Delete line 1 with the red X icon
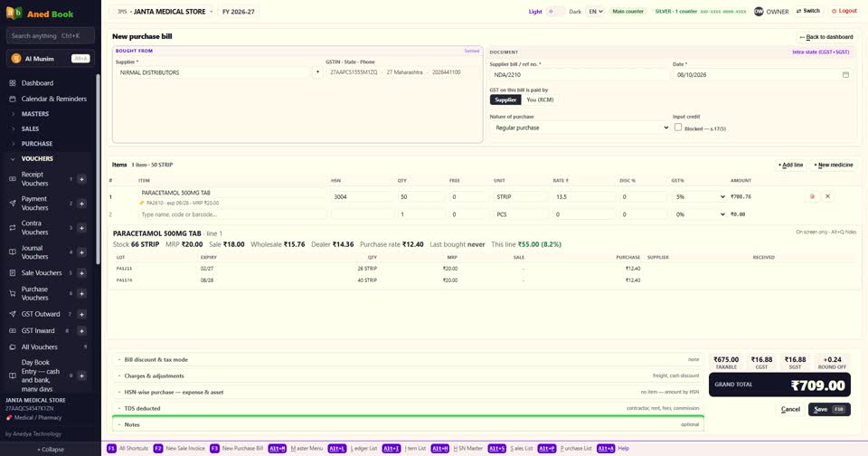868x456 pixels. (x=827, y=196)
